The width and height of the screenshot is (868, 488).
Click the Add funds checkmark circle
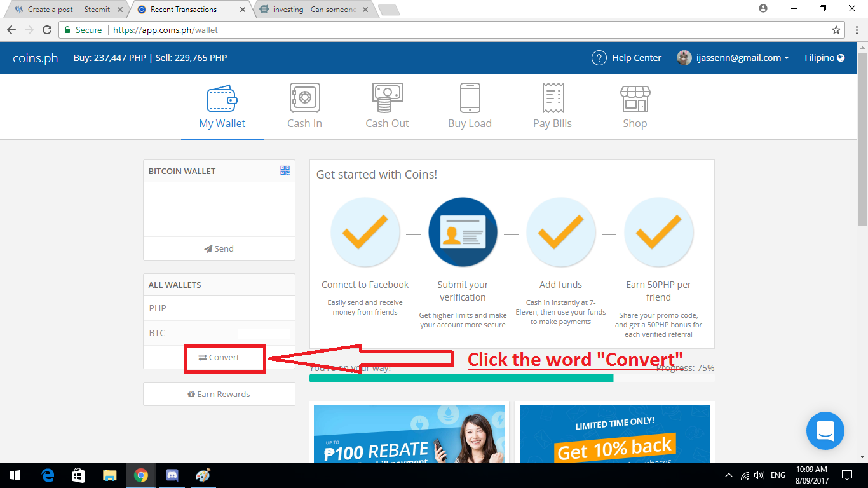tap(560, 231)
